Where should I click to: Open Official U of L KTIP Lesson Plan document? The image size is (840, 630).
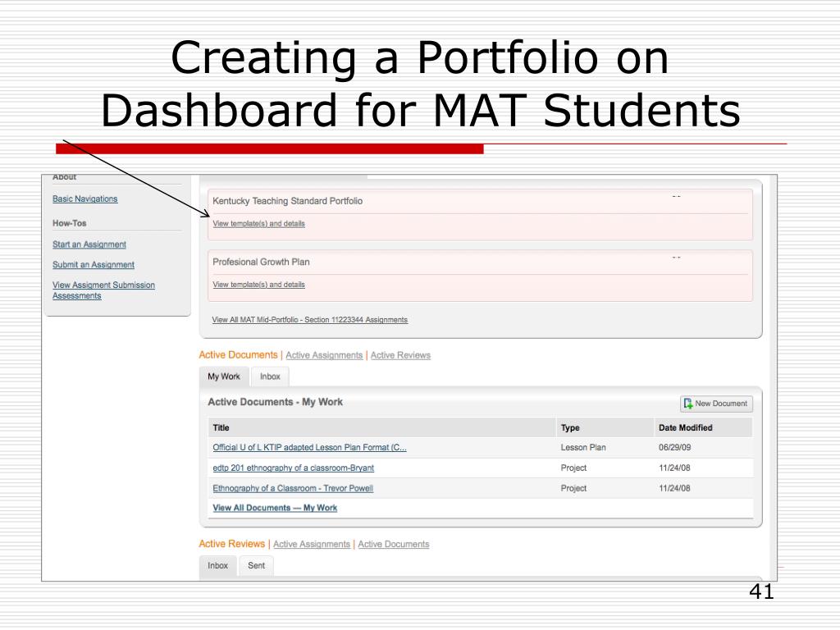click(309, 447)
